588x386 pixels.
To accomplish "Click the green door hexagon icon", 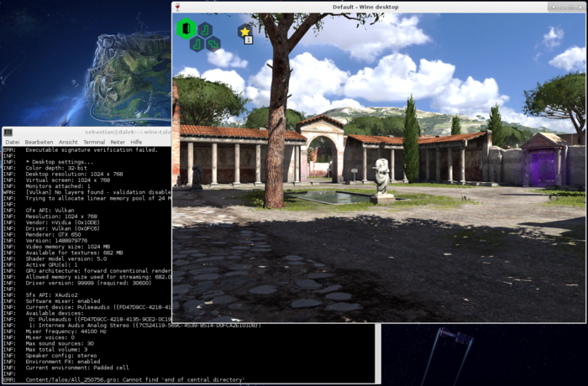I will pos(186,29).
